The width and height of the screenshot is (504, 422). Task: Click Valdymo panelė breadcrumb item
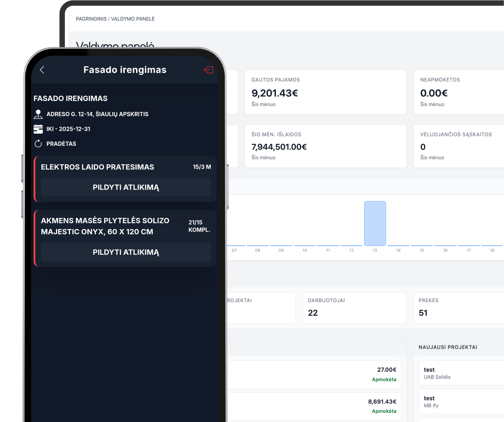coord(133,19)
